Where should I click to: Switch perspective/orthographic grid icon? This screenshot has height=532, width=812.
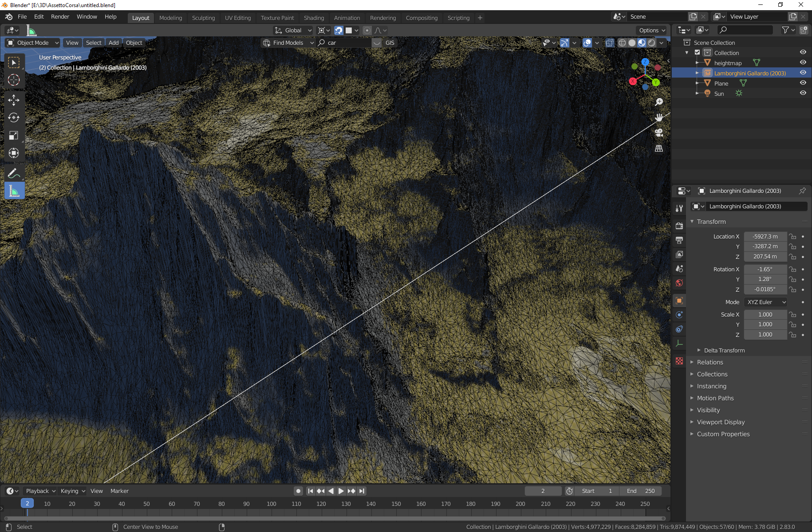659,148
